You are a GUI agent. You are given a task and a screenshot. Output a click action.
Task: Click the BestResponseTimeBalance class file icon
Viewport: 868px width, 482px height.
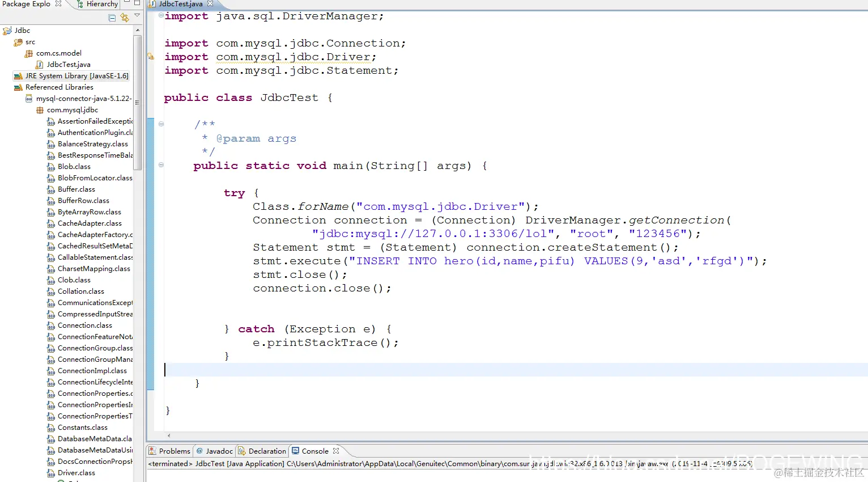point(51,155)
